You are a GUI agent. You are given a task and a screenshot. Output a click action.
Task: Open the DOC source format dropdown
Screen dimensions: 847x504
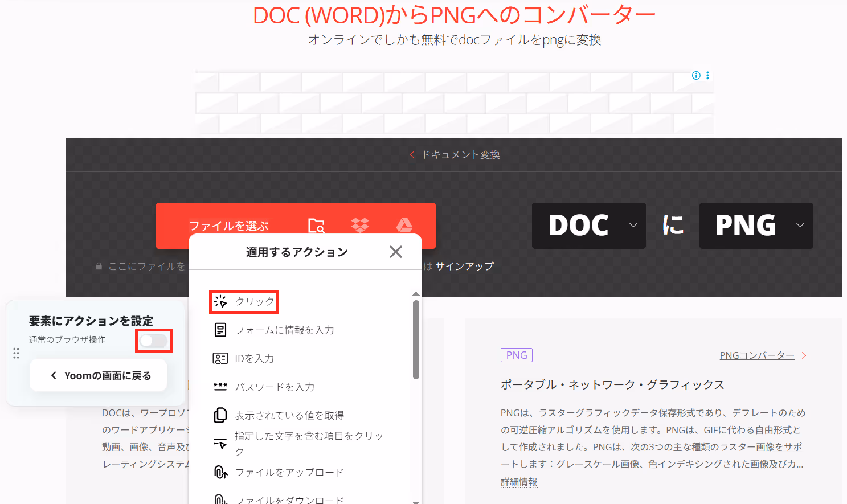tap(589, 226)
